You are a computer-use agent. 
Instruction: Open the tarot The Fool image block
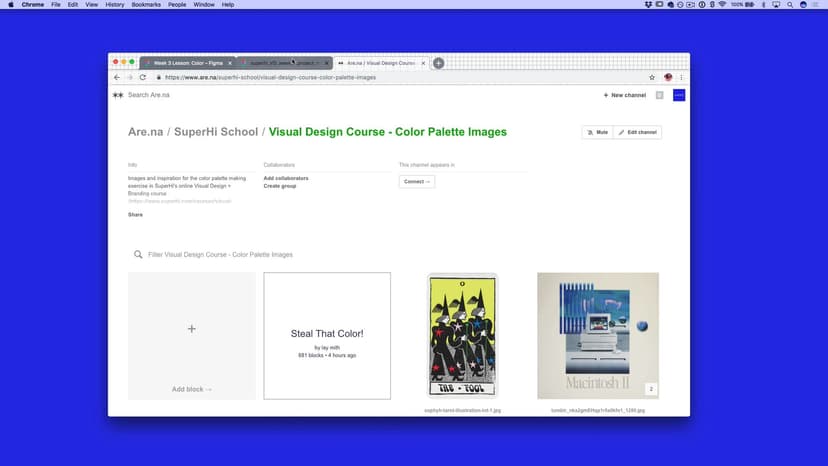click(x=463, y=336)
